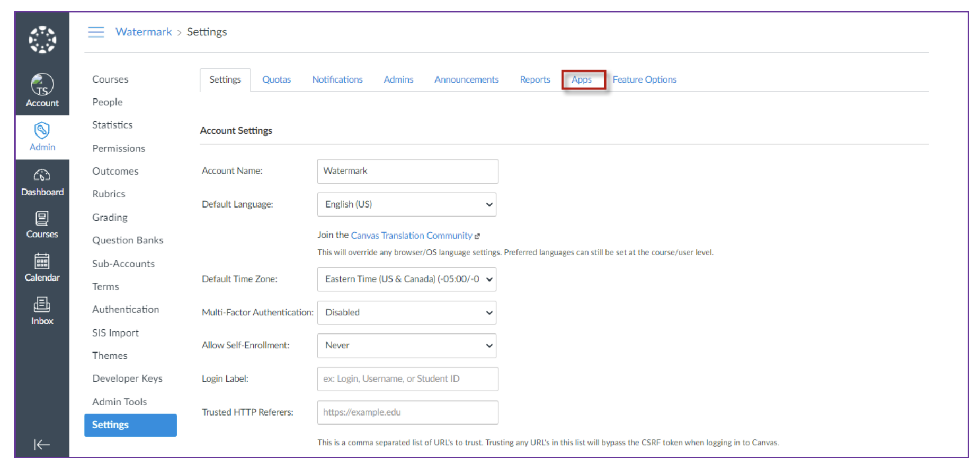Open Sub-Accounts in the sidebar
The width and height of the screenshot is (980, 469).
[123, 264]
